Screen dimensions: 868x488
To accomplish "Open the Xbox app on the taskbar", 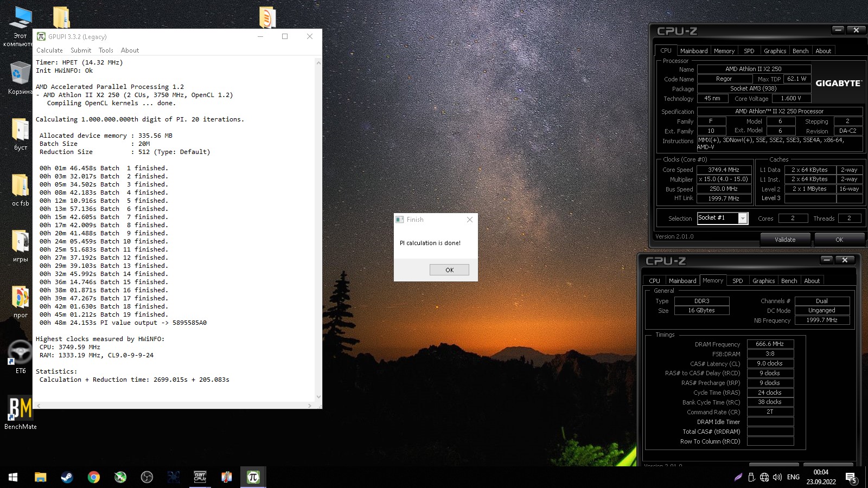I will coord(120,477).
